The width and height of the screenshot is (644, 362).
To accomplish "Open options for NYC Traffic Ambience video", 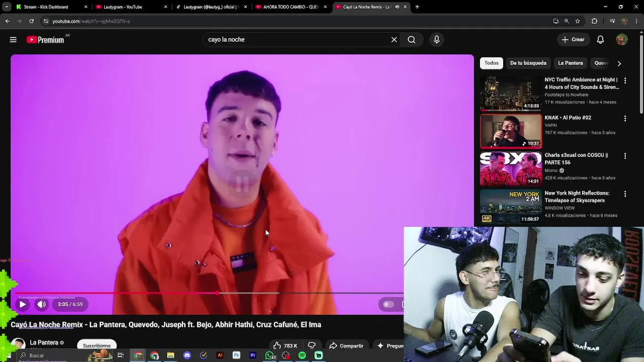I will [625, 80].
